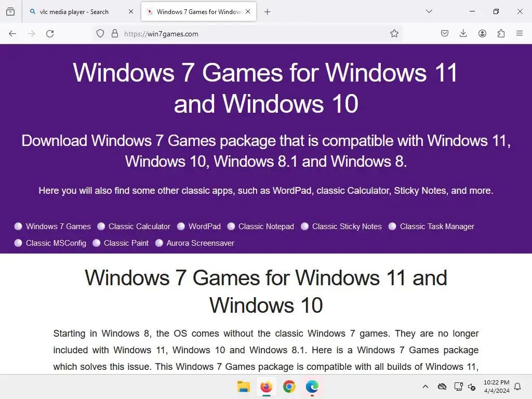Open the Downloads panel

pyautogui.click(x=463, y=34)
